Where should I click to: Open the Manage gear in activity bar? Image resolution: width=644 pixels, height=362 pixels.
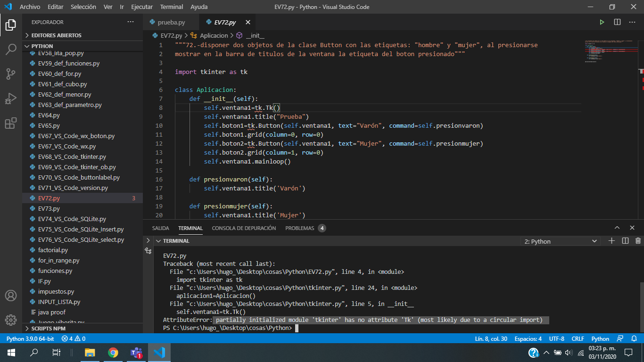pyautogui.click(x=11, y=320)
